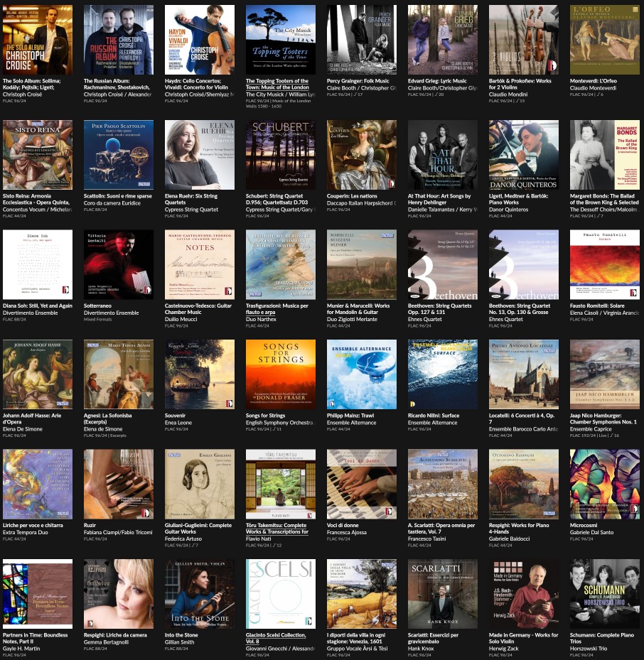This screenshot has width=644, height=660.
Task: Open Sotterraneo album cover
Action: coord(119,264)
